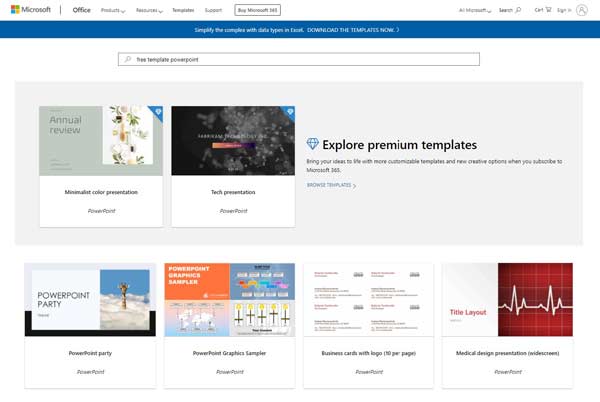Follow the Download the templates now banner link
This screenshot has height=402, width=600.
click(x=353, y=30)
